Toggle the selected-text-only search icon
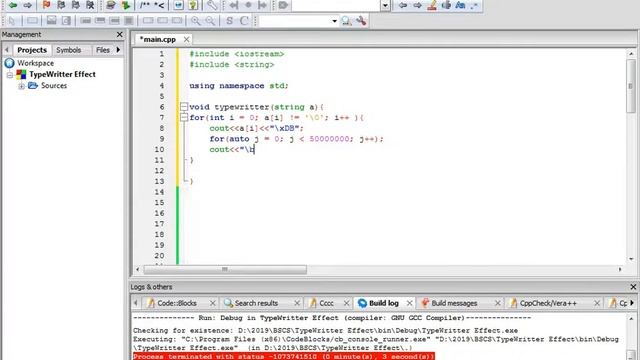Screen dimensions: 640x360 click(446, 5)
